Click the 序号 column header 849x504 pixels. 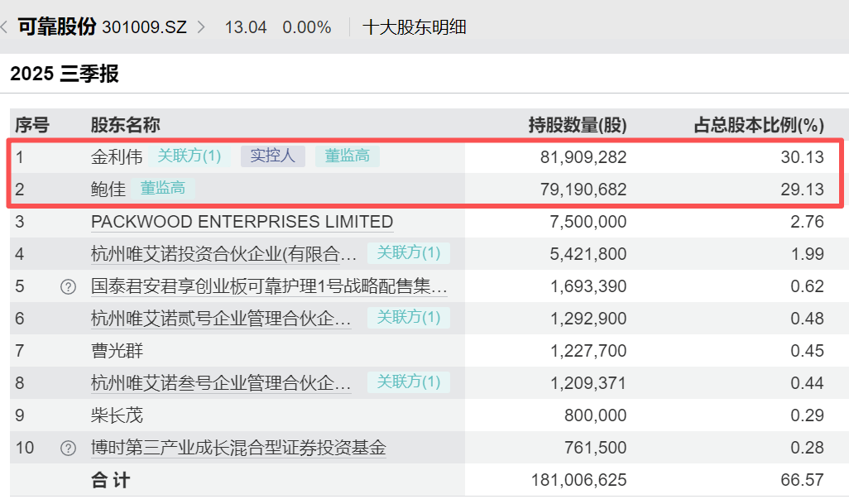[x=32, y=125]
